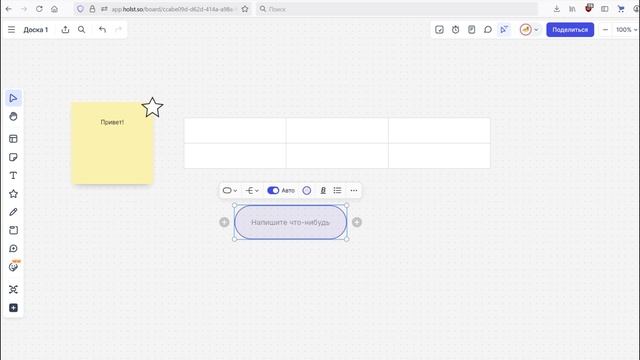Zoom out with the minus button
Viewport: 640px width, 360px height.
[605, 29]
